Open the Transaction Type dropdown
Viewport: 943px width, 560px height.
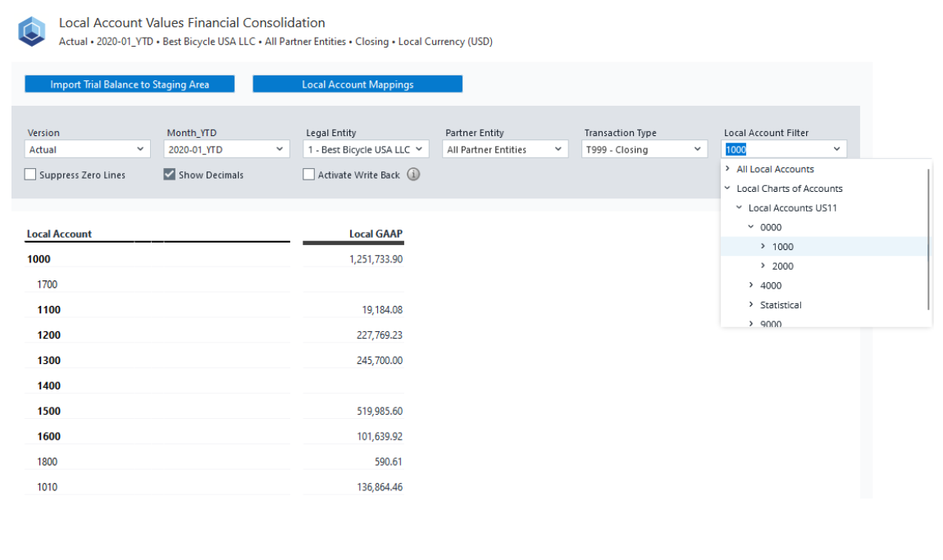point(645,149)
